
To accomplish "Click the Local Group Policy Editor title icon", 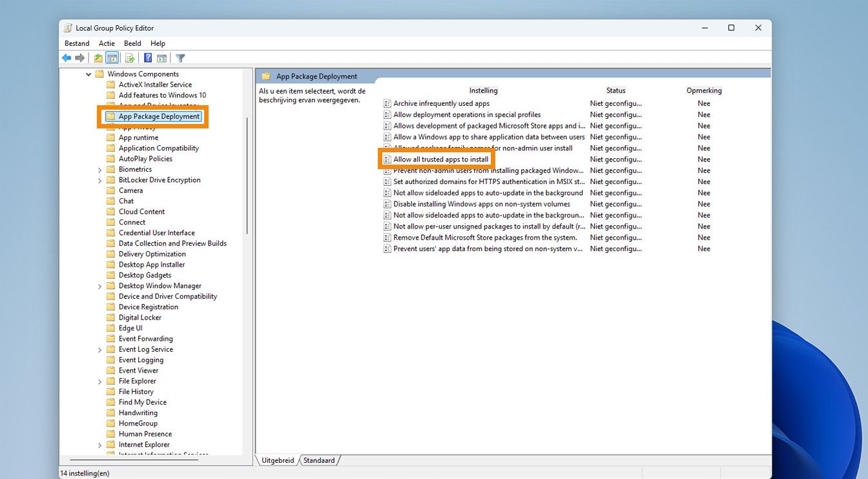I will [x=68, y=28].
